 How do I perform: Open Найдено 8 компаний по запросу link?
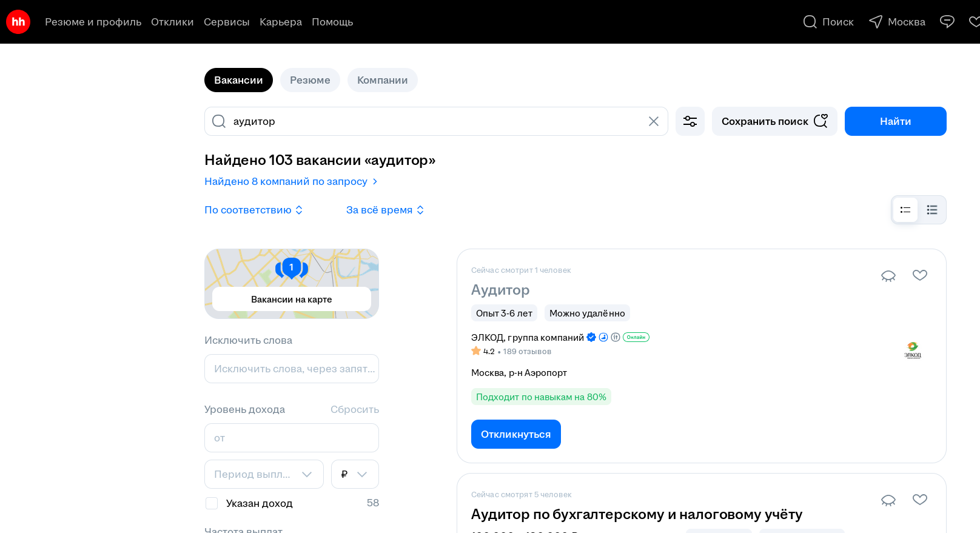[291, 181]
